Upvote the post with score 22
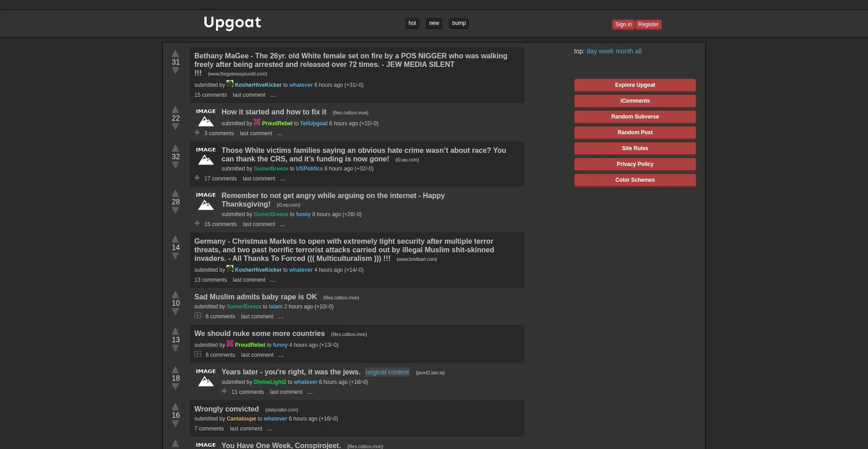The height and width of the screenshot is (449, 868). tap(175, 110)
